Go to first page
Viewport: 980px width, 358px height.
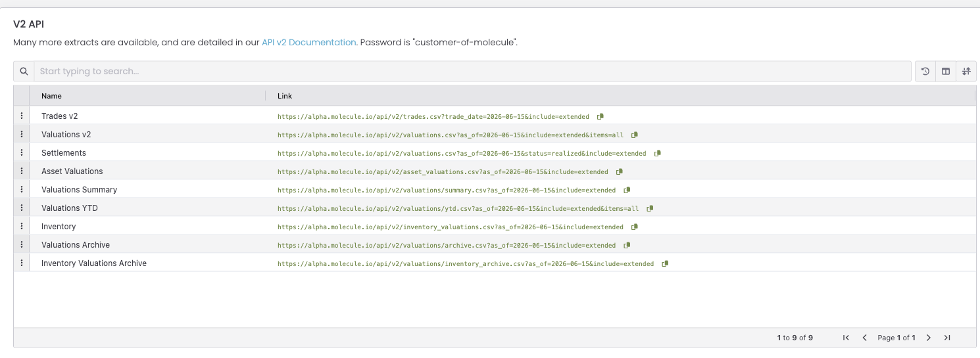click(x=846, y=338)
